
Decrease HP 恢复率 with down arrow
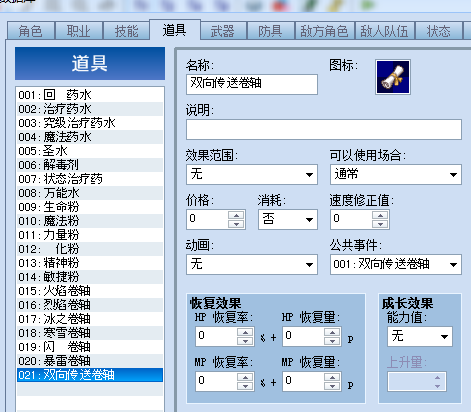[245, 341]
